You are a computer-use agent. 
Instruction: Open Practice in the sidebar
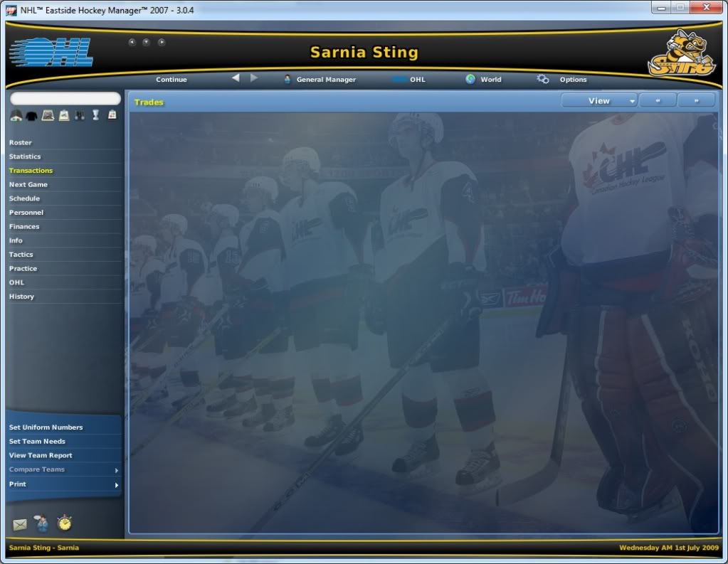point(23,268)
